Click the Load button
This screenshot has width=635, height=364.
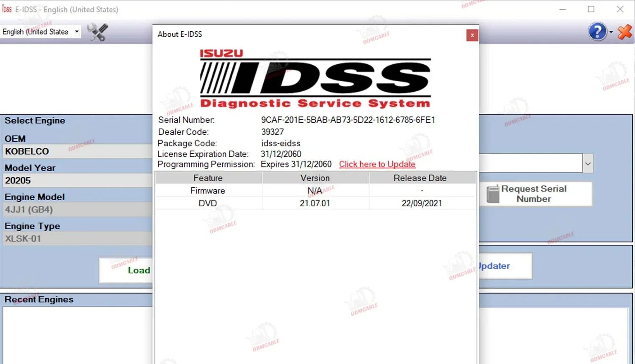tap(126, 270)
